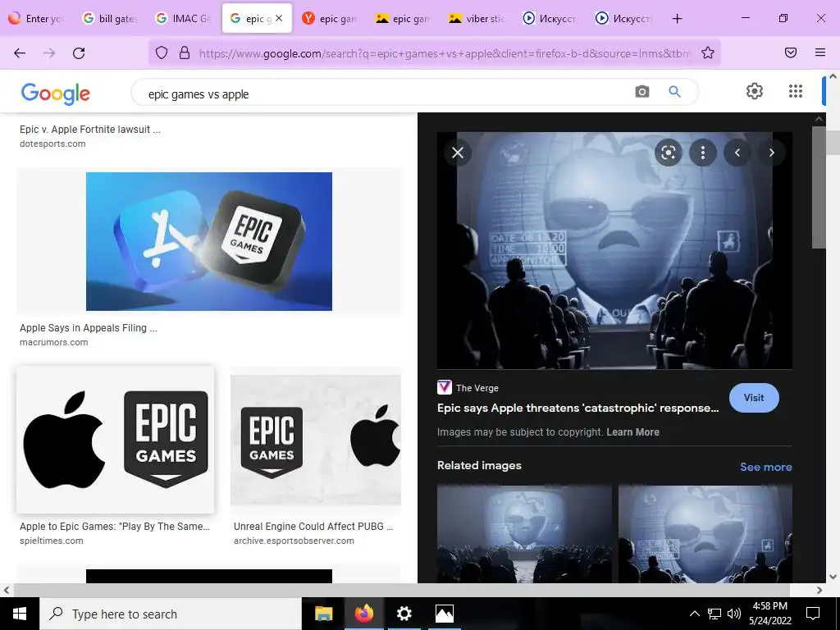The image size is (840, 630).
Task: Click the padlock site security icon
Action: (x=185, y=52)
